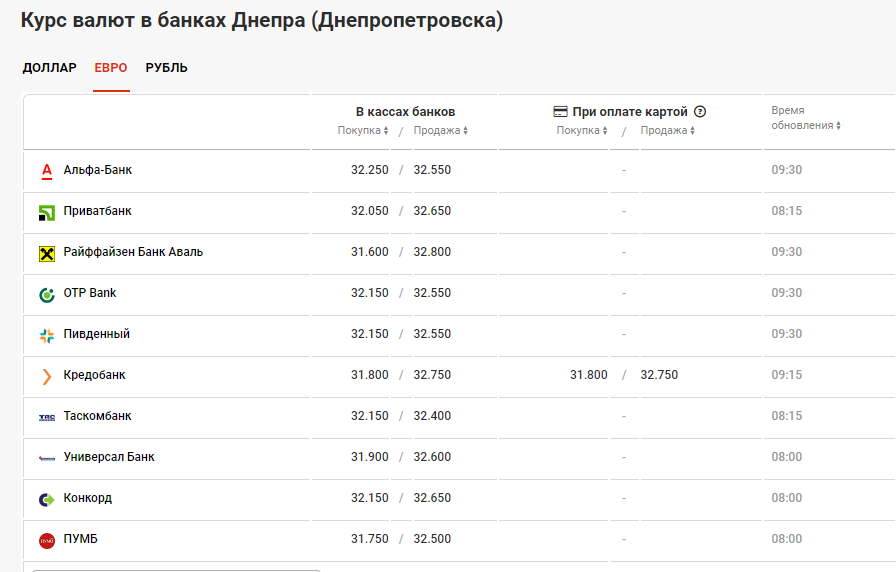Viewport: 896px width, 572px height.
Task: Open the Кредобанк link
Action: 94,375
